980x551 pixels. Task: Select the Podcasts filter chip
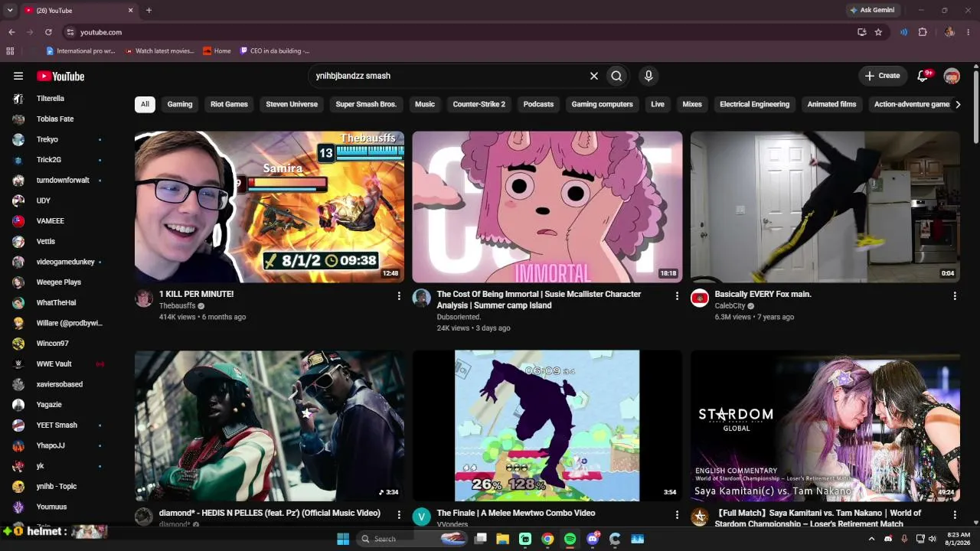[538, 104]
